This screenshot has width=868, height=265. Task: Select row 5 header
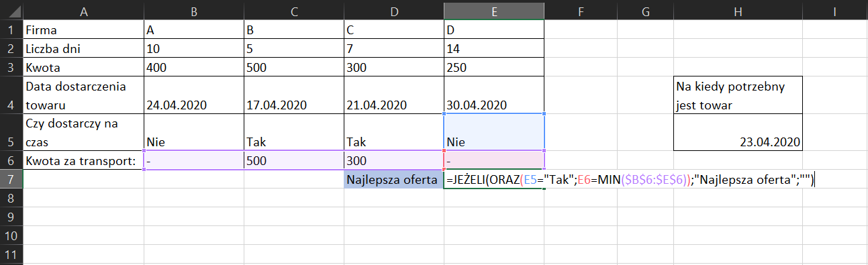click(11, 132)
